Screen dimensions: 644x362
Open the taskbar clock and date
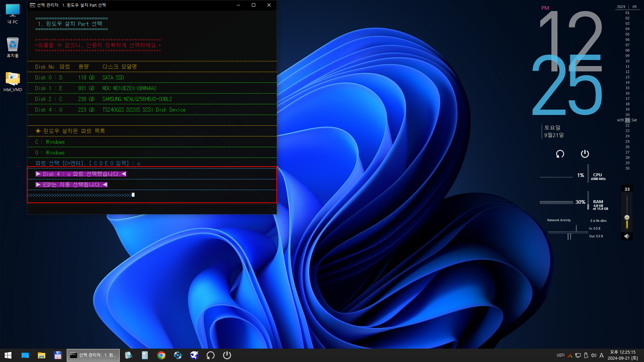pyautogui.click(x=623, y=355)
